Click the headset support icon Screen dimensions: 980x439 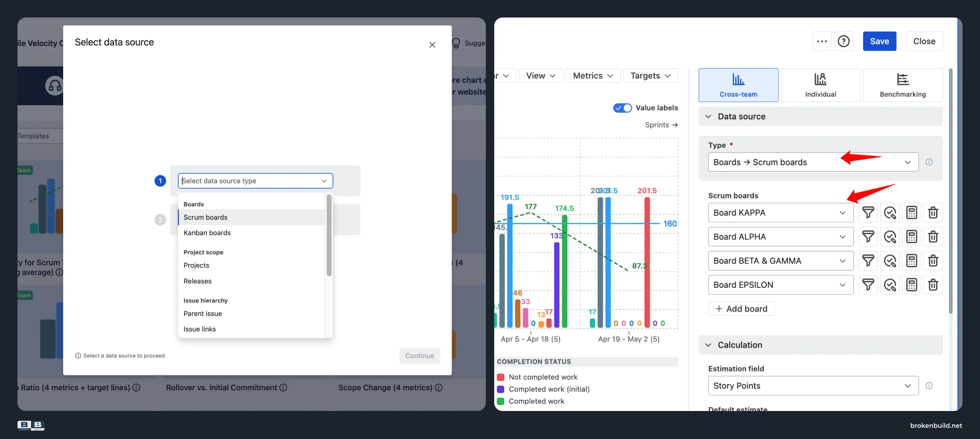(55, 85)
